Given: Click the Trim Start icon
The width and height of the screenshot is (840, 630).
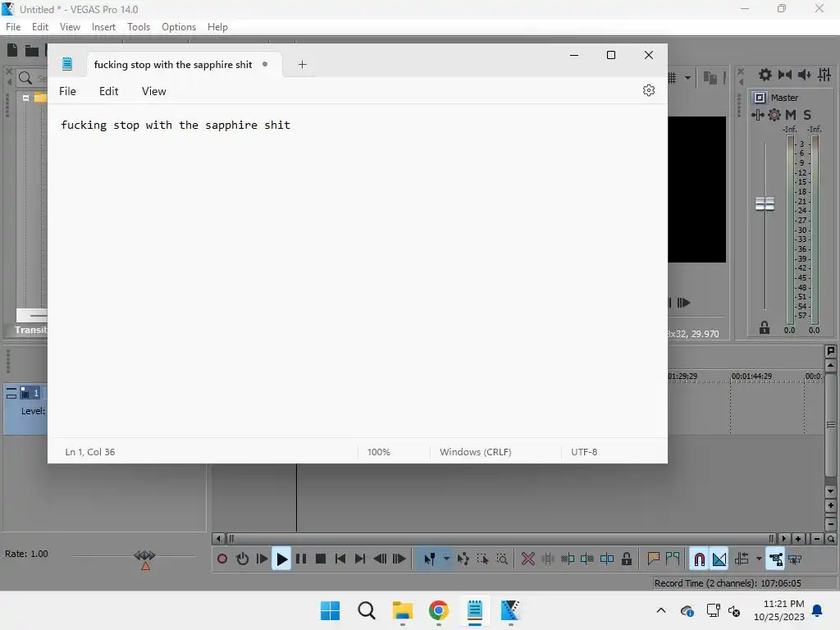Looking at the screenshot, I should (568, 559).
